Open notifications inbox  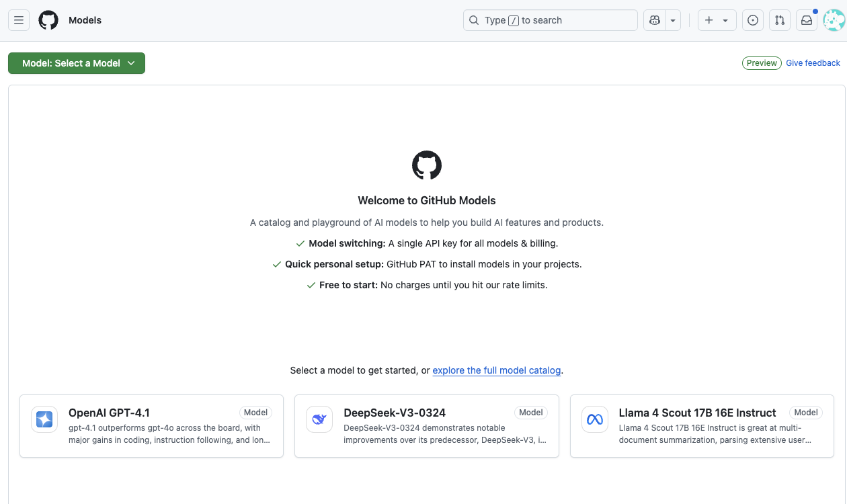[x=807, y=20]
